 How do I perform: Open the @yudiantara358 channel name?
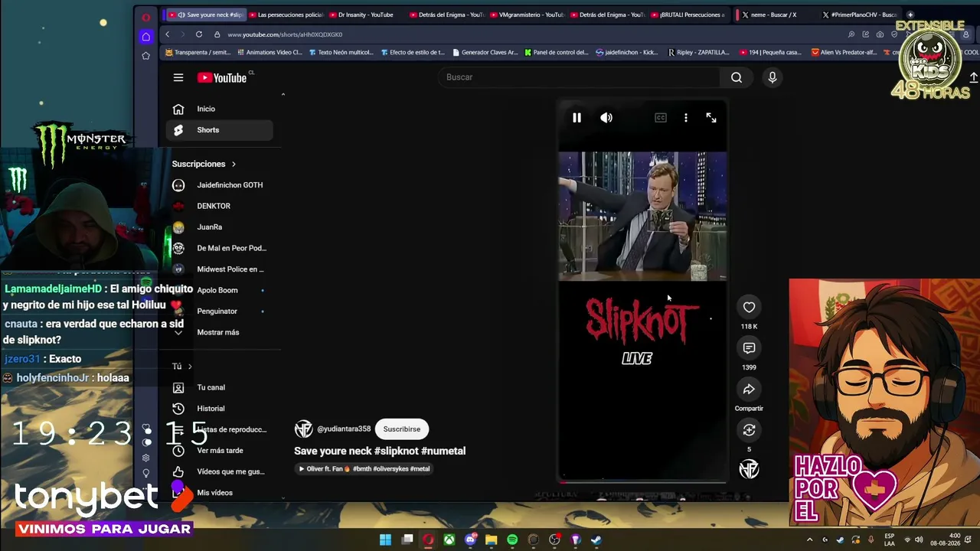pos(344,429)
